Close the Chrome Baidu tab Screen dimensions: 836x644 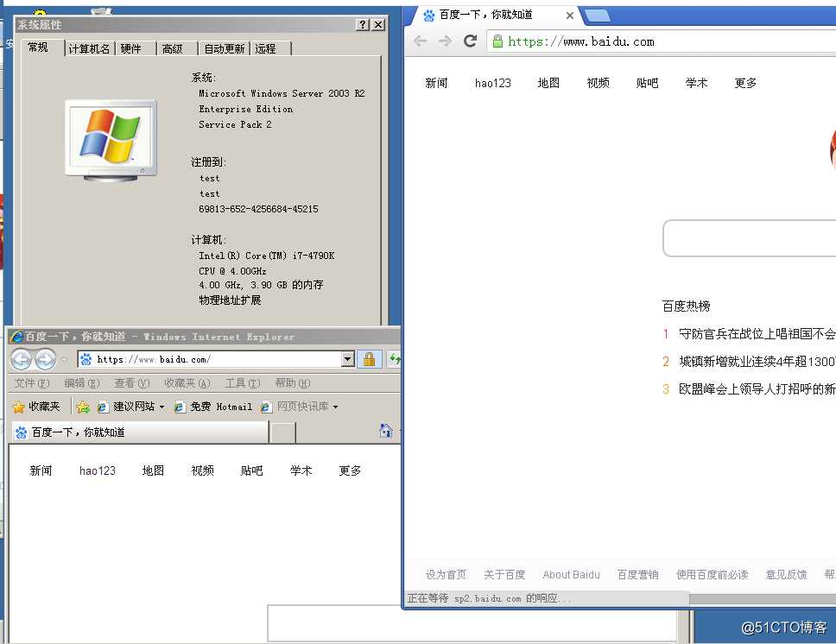pos(569,16)
